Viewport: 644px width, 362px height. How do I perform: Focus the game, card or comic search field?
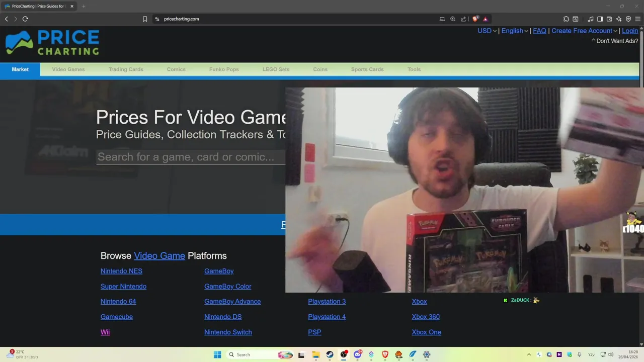(x=191, y=157)
